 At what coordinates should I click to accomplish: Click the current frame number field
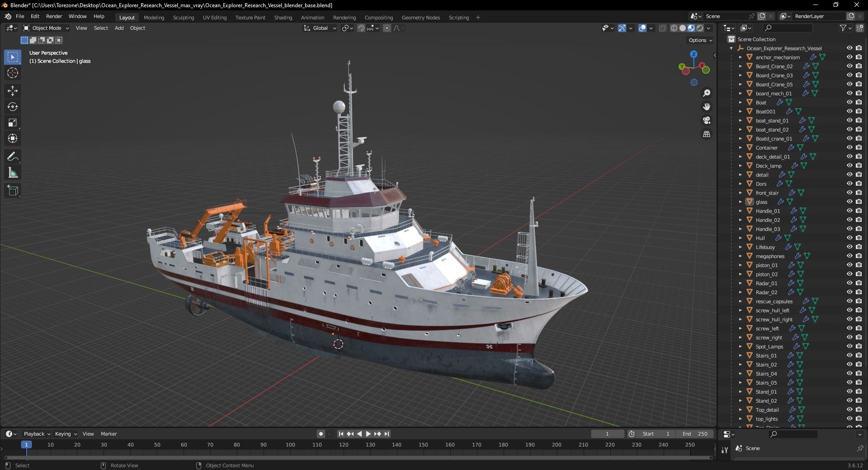coord(607,434)
